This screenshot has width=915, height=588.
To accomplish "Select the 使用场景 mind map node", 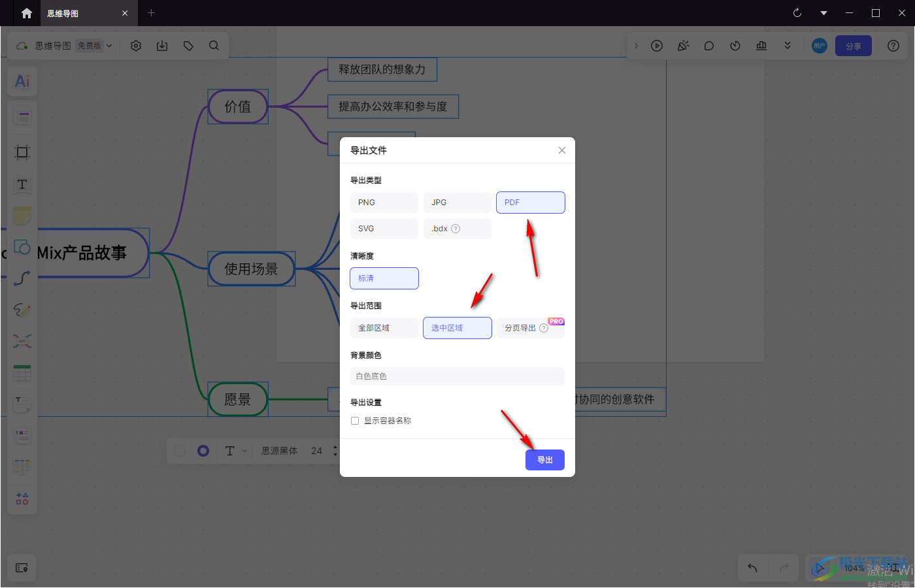I will (x=252, y=269).
